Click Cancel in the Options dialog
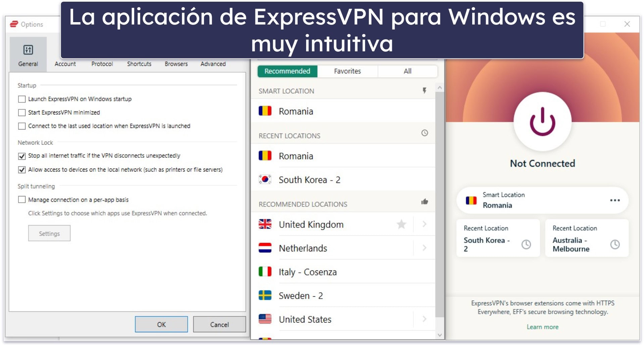This screenshot has height=345, width=644. pyautogui.click(x=219, y=324)
